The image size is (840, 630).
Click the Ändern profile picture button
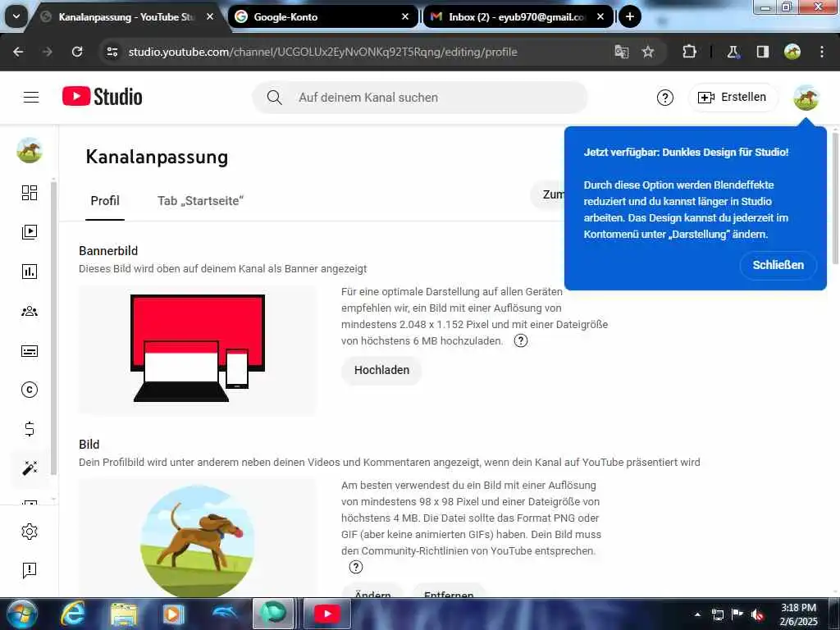(372, 591)
